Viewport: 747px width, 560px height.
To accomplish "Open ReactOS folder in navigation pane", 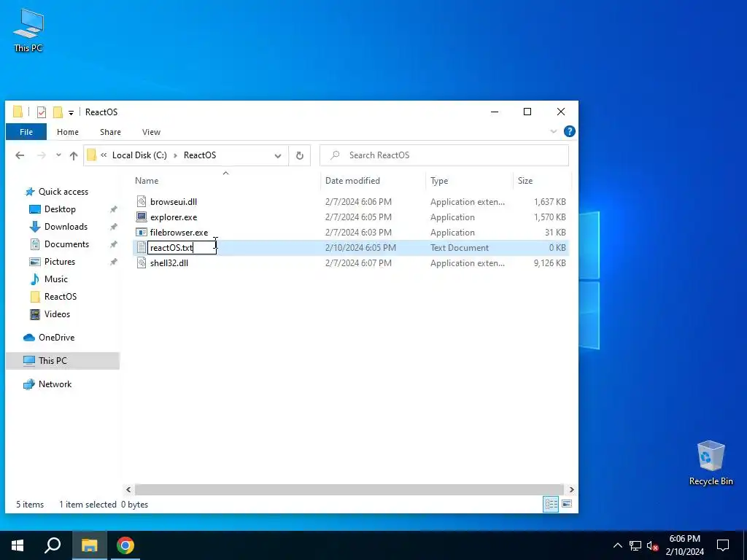I will [x=60, y=297].
